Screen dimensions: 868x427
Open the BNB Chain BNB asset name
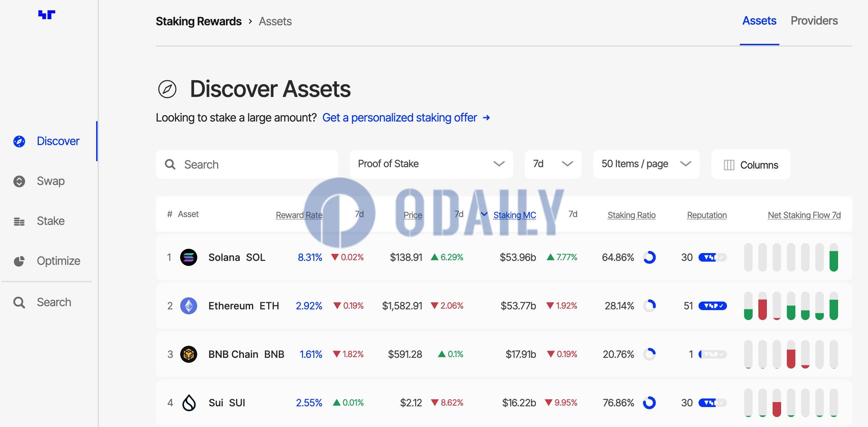point(246,354)
